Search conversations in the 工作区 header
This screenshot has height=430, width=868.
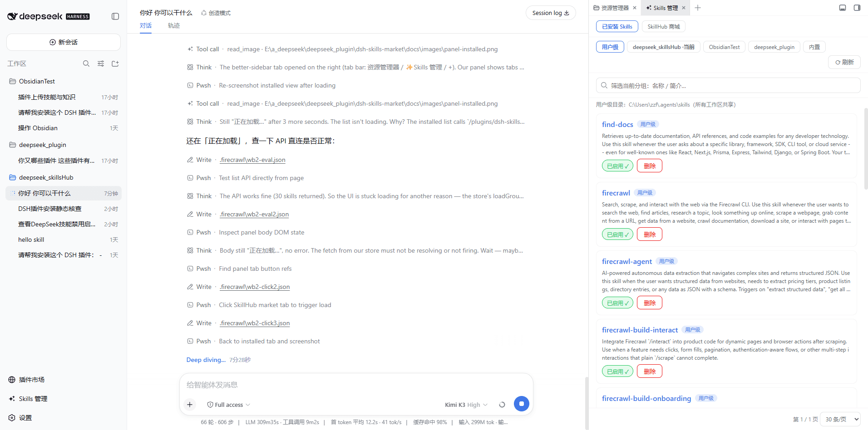(86, 64)
